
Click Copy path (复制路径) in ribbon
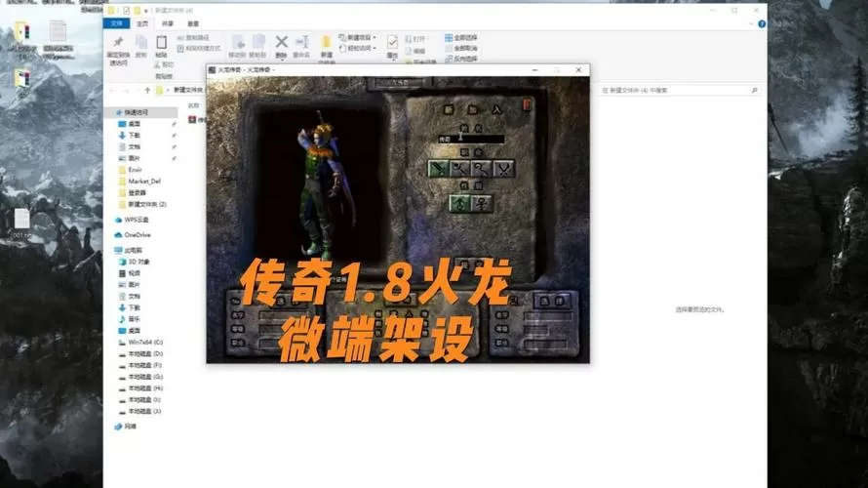click(x=193, y=38)
